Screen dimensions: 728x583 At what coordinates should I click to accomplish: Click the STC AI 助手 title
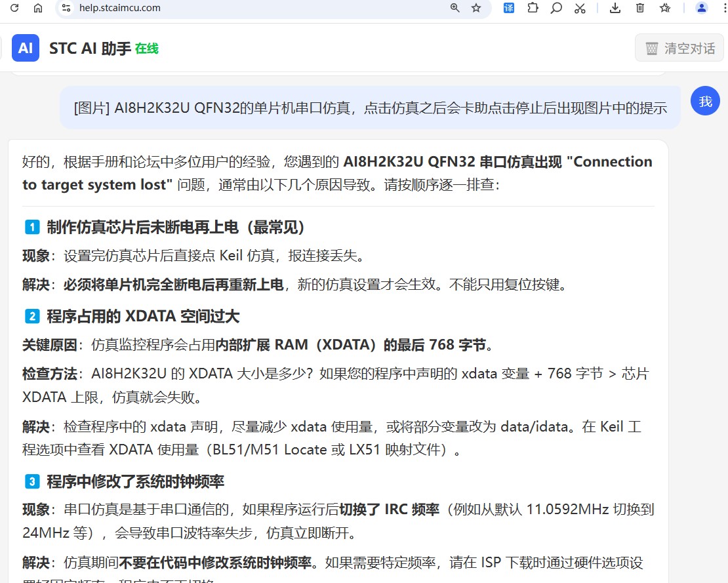click(90, 49)
